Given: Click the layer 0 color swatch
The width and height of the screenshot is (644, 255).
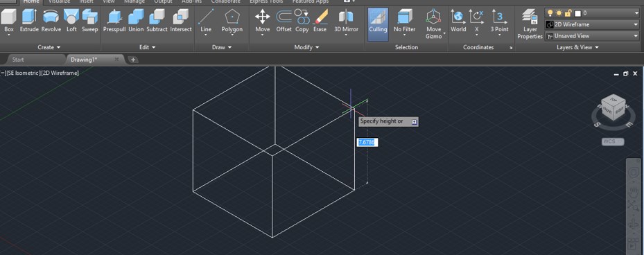Looking at the screenshot, I should tap(577, 14).
